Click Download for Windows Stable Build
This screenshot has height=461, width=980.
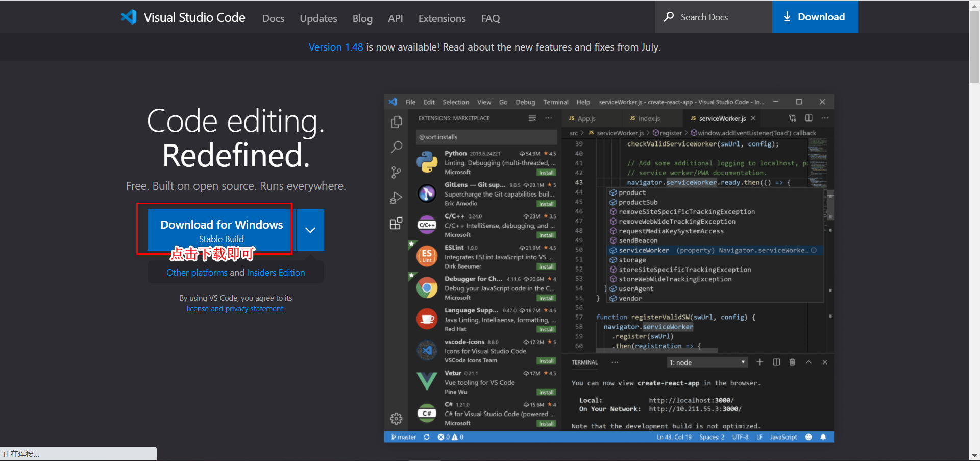(x=221, y=230)
